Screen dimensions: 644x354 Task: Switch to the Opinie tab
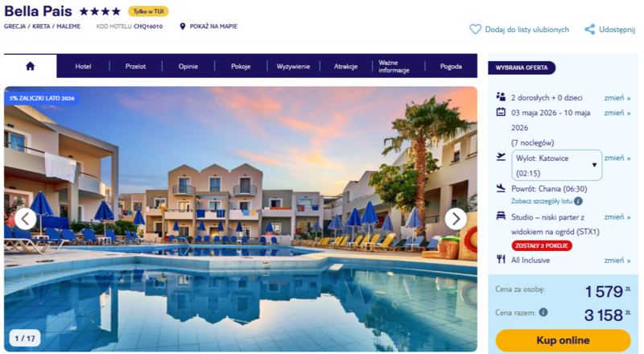point(188,66)
